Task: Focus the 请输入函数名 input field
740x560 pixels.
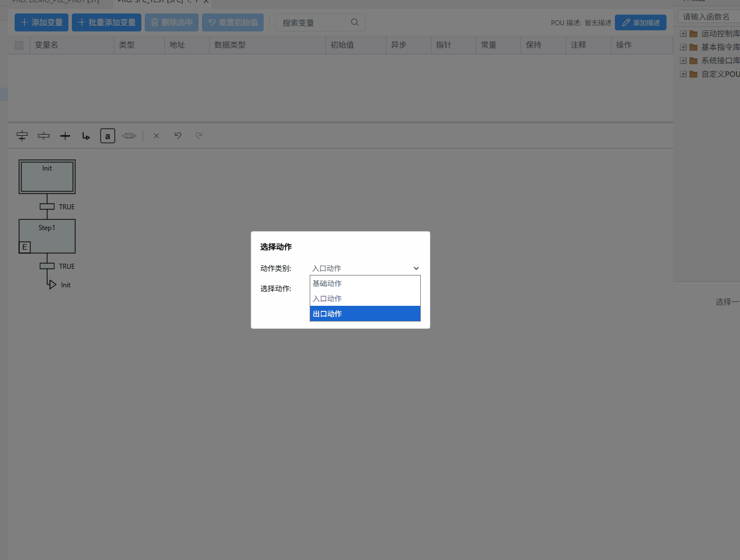Action: (709, 17)
